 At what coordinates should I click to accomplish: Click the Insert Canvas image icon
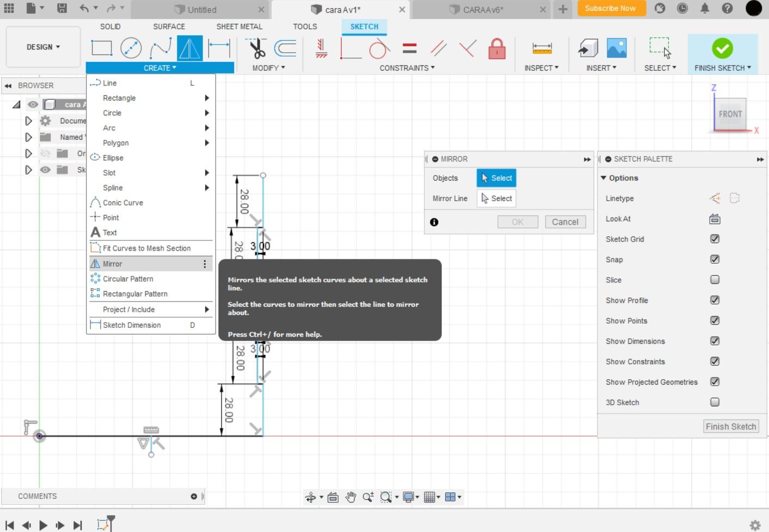click(x=617, y=48)
